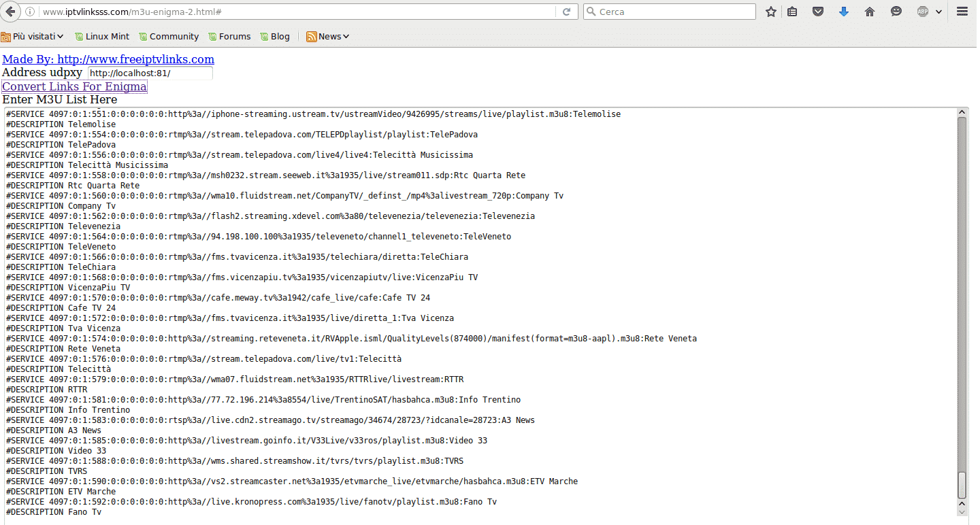Reload the page with the refresh icon

coord(566,12)
